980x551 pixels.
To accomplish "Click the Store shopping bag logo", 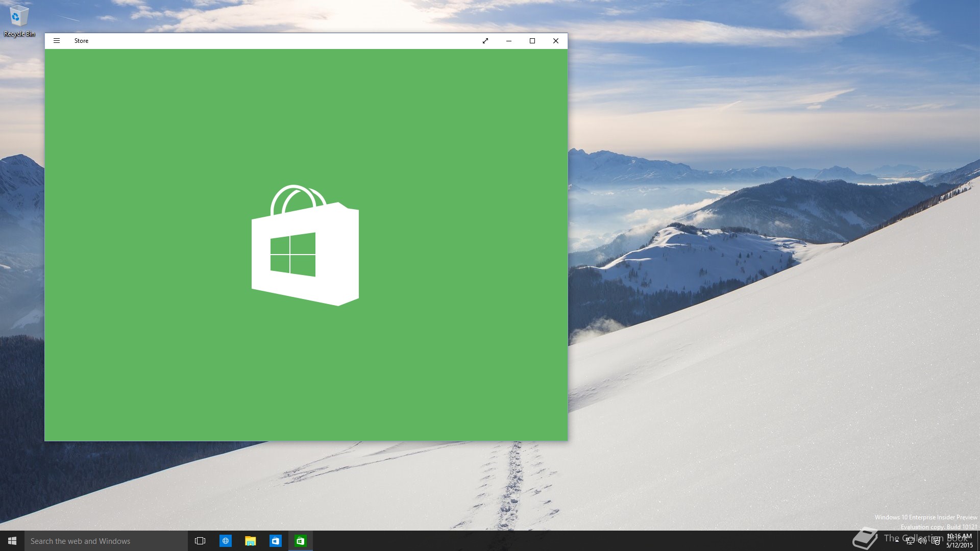I will [x=305, y=245].
